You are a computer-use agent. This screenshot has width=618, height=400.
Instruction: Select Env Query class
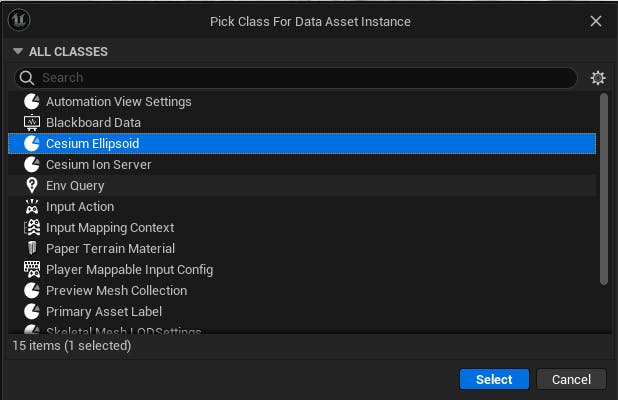pyautogui.click(x=302, y=186)
